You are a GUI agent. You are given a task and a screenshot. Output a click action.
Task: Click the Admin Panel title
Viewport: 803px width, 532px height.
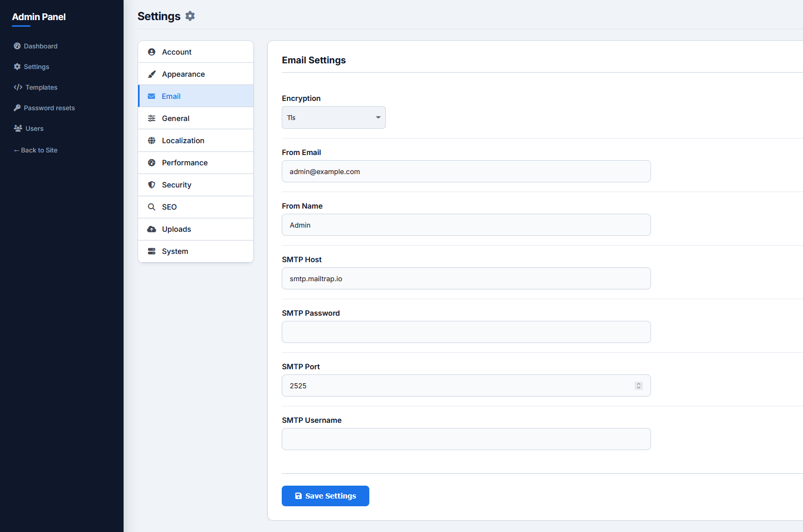[x=39, y=17]
